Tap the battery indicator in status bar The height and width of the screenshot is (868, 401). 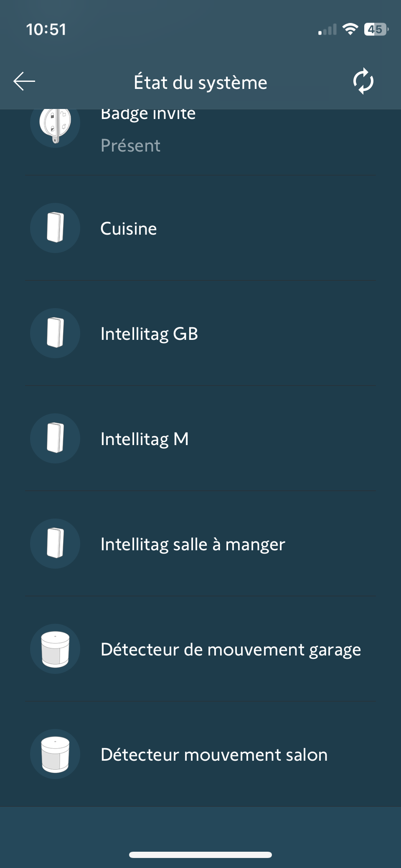coord(376,29)
